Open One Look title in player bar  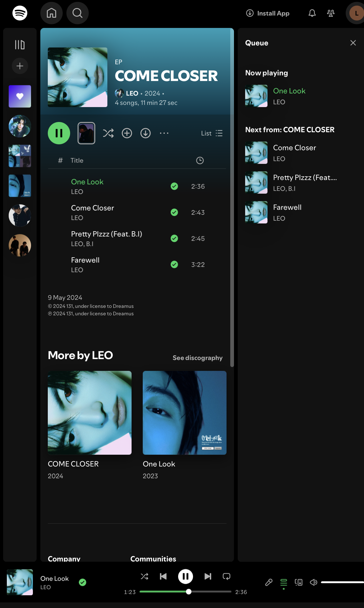pos(55,579)
